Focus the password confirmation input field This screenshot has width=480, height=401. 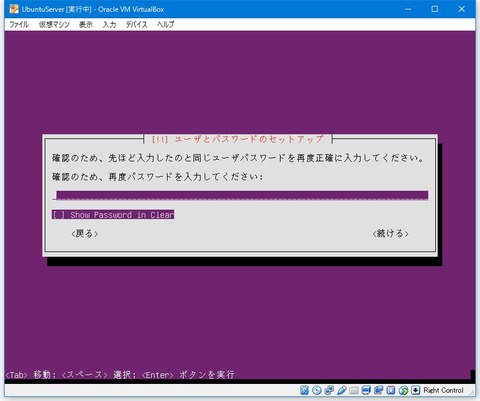(240, 195)
